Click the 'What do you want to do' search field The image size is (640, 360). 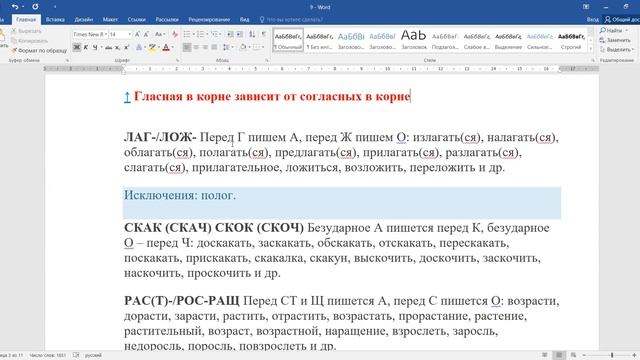point(291,19)
